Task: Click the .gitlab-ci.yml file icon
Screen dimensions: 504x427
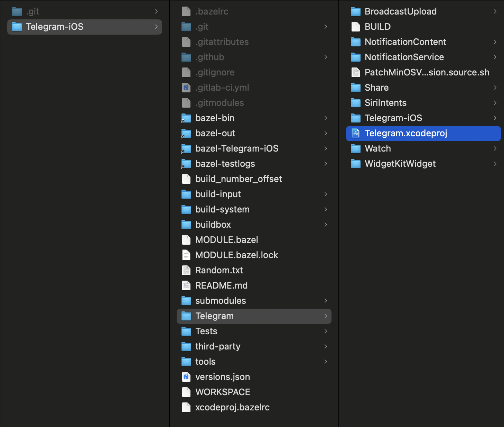Action: (x=186, y=88)
